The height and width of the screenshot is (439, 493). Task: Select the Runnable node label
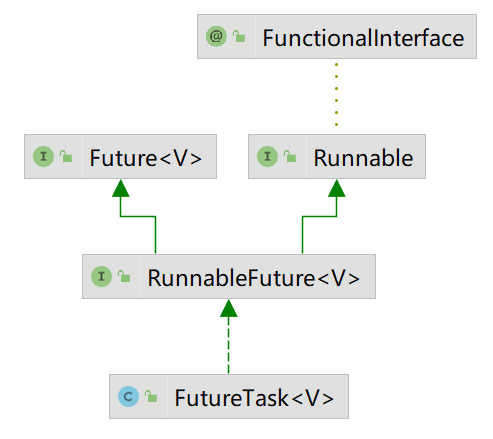tap(363, 158)
